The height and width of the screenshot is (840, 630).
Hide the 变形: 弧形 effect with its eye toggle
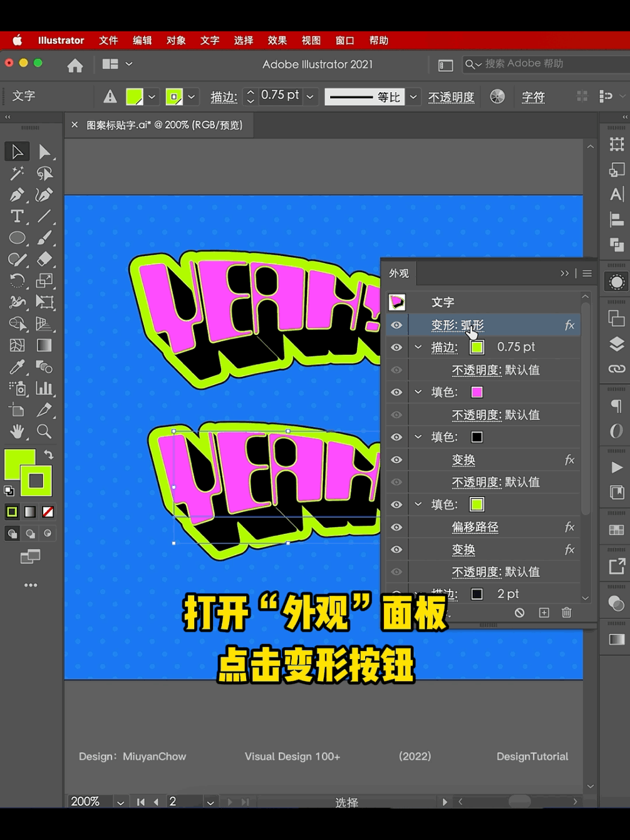(396, 325)
